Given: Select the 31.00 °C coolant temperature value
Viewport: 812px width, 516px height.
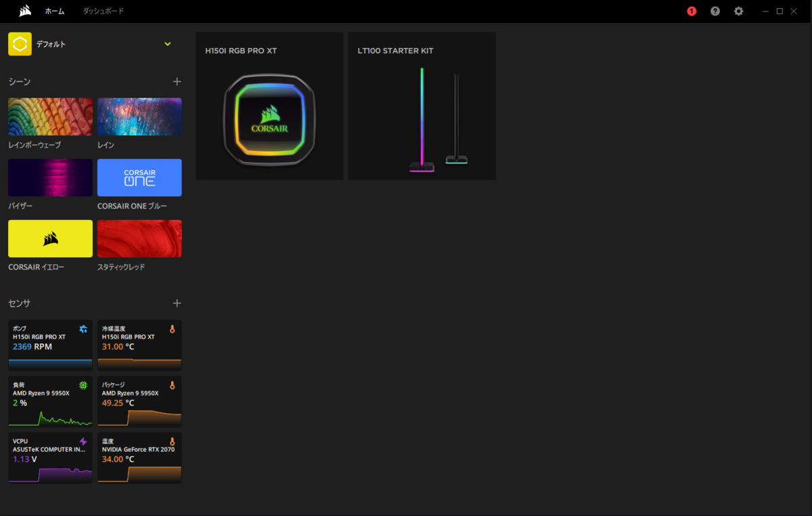Looking at the screenshot, I should [118, 347].
